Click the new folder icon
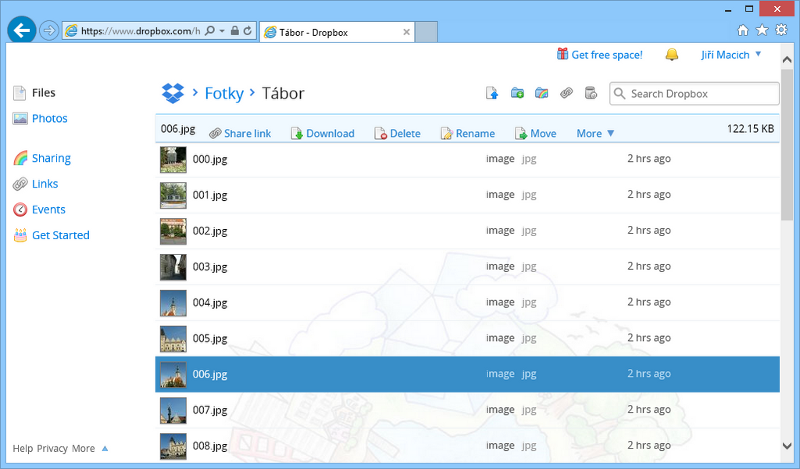Screen dimensions: 800x469 coord(517,94)
